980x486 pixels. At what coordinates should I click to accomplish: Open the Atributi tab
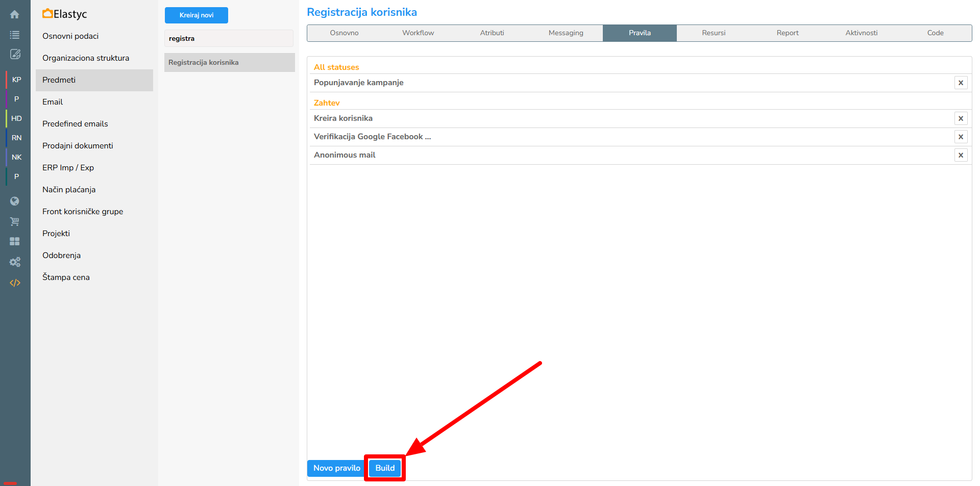pos(492,33)
